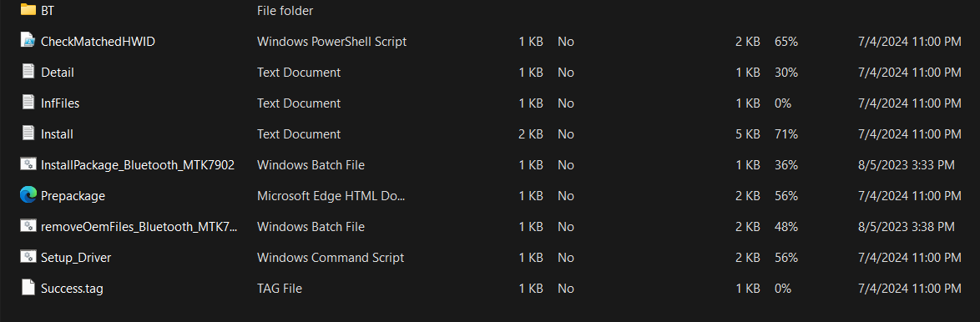Viewport: 980px width, 322px height.
Task: Click the InfFiles text file icon
Action: coord(28,103)
